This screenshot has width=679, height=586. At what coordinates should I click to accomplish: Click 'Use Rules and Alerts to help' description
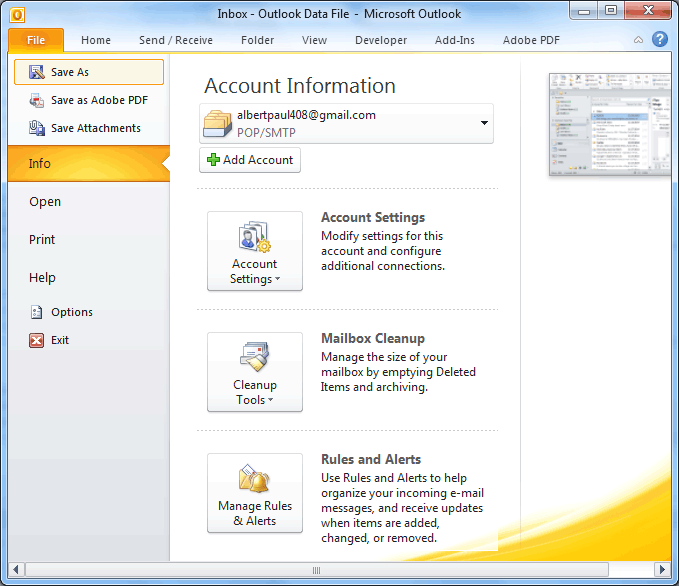tap(402, 508)
